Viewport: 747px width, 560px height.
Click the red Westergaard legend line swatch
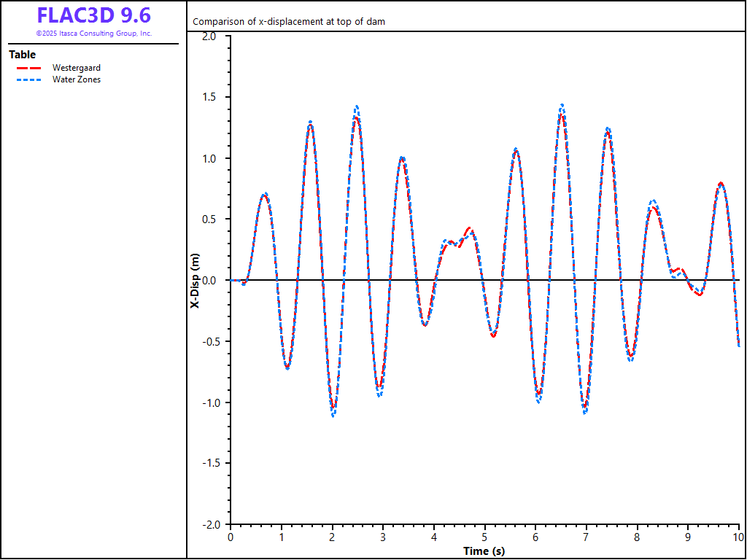click(28, 68)
